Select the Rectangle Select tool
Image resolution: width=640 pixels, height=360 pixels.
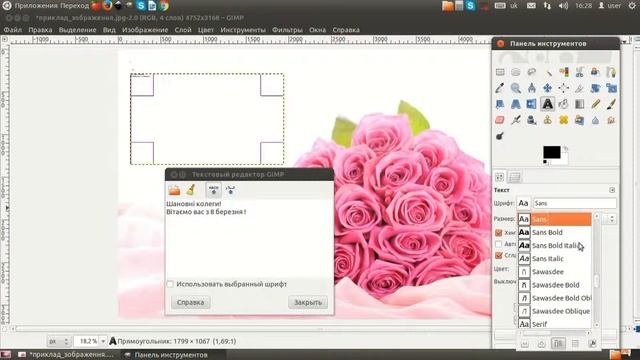(500, 72)
